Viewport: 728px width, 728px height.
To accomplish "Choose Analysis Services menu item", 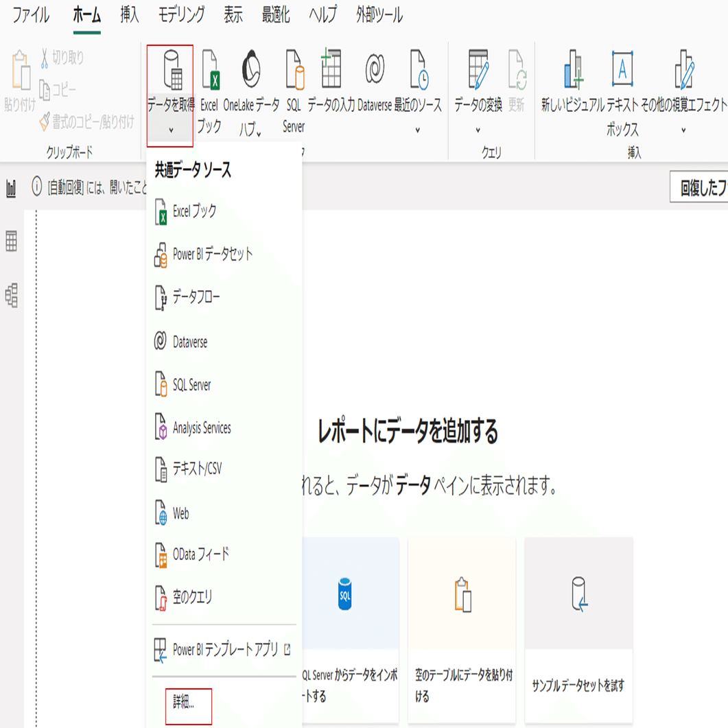I will pyautogui.click(x=224, y=427).
